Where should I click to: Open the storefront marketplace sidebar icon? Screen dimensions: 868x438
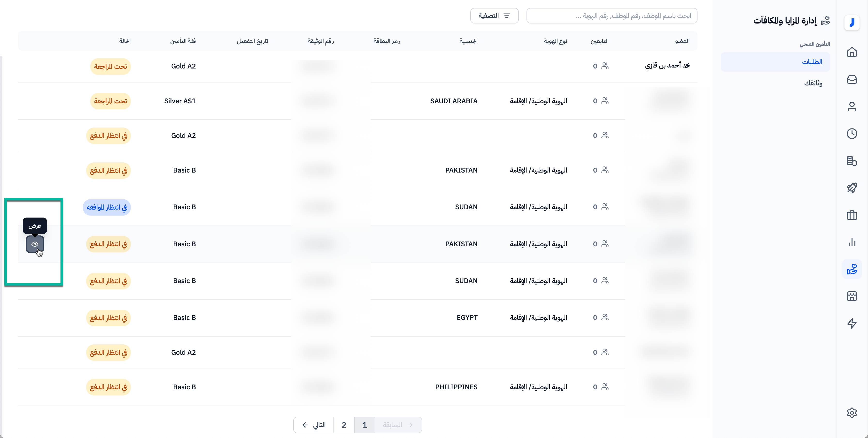coord(852,296)
